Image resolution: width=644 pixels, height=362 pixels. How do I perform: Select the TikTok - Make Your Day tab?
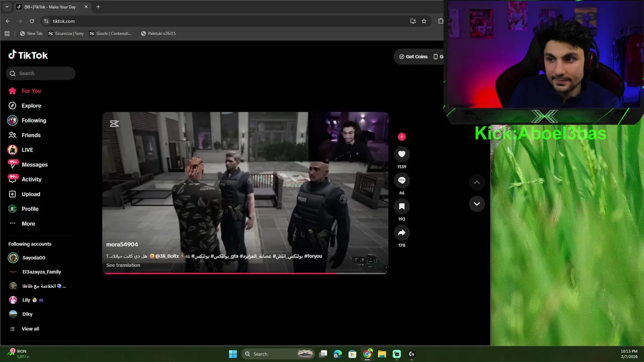pos(52,7)
